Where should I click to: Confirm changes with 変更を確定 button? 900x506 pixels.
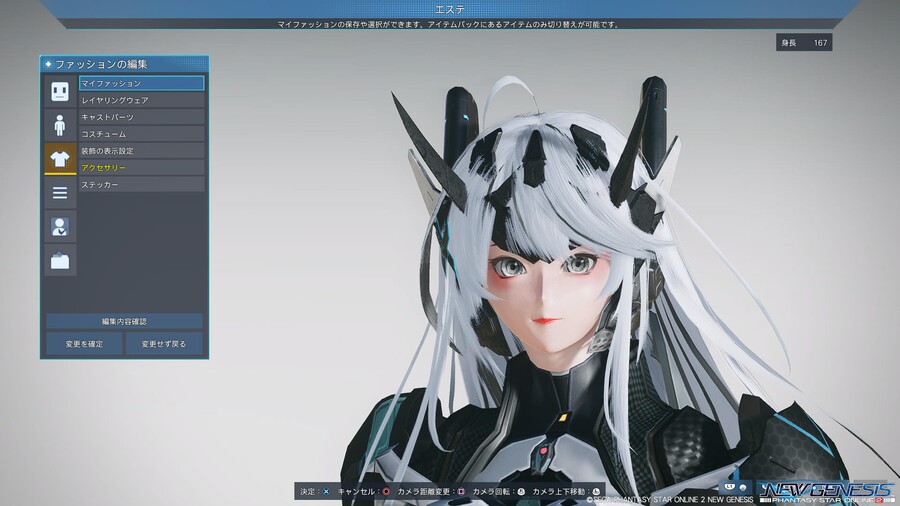(x=84, y=344)
